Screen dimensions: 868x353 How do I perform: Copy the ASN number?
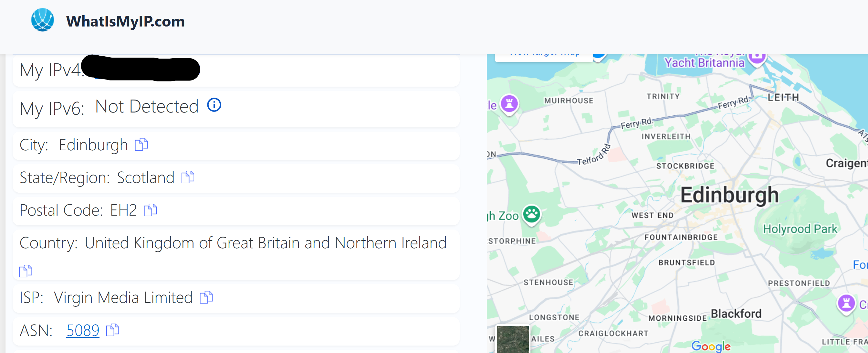click(x=112, y=330)
